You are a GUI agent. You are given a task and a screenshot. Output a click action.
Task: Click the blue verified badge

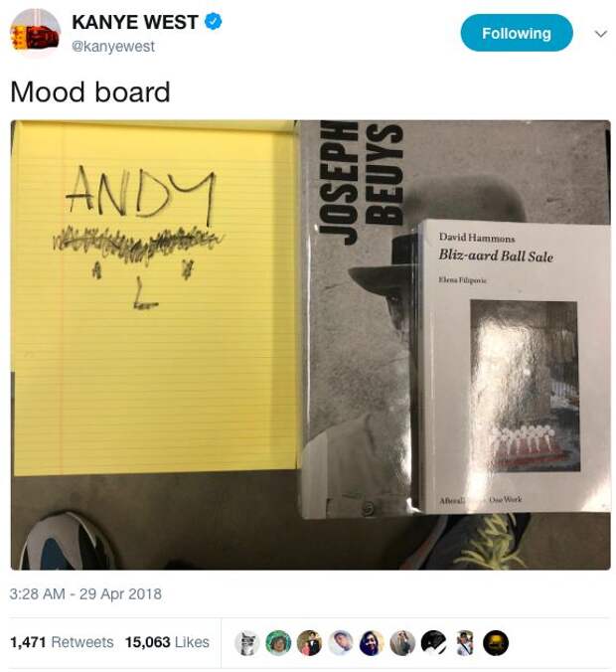pos(213,22)
